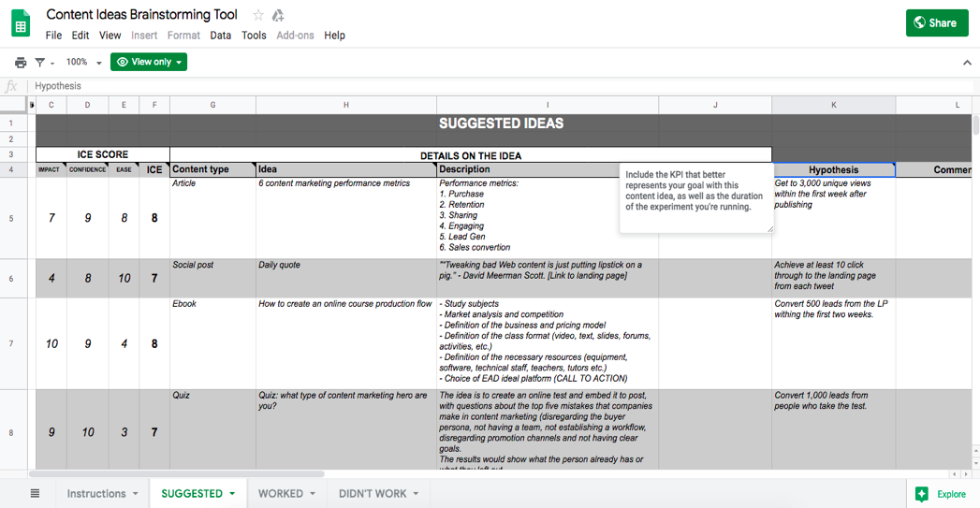Viewport: 980px width, 508px height.
Task: Select 'Get to 3,000 unique views' hypothesis cell
Action: click(834, 218)
